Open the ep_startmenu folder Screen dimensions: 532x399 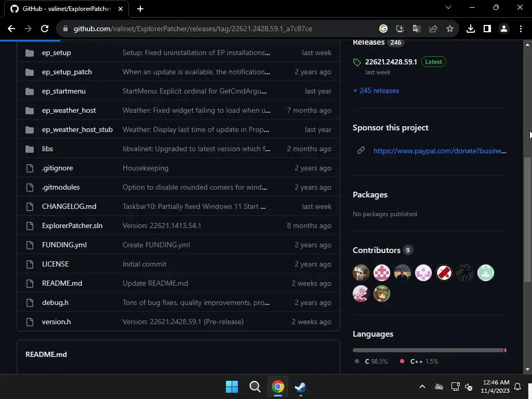[64, 91]
